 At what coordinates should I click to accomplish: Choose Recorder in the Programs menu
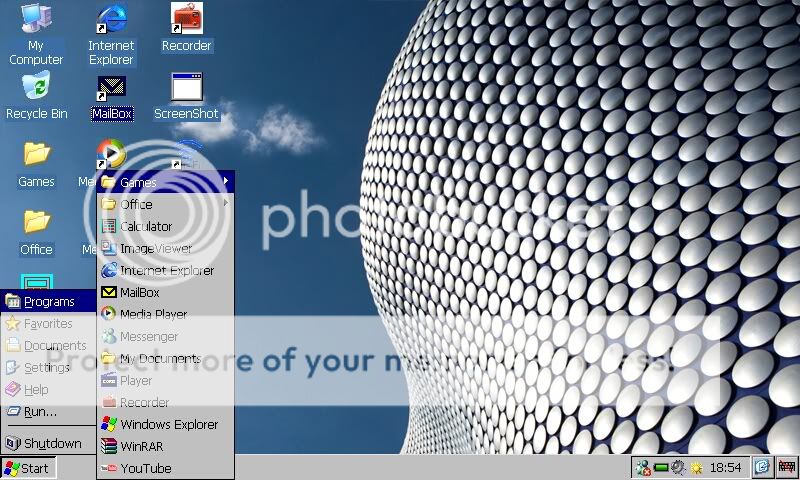[x=165, y=402]
